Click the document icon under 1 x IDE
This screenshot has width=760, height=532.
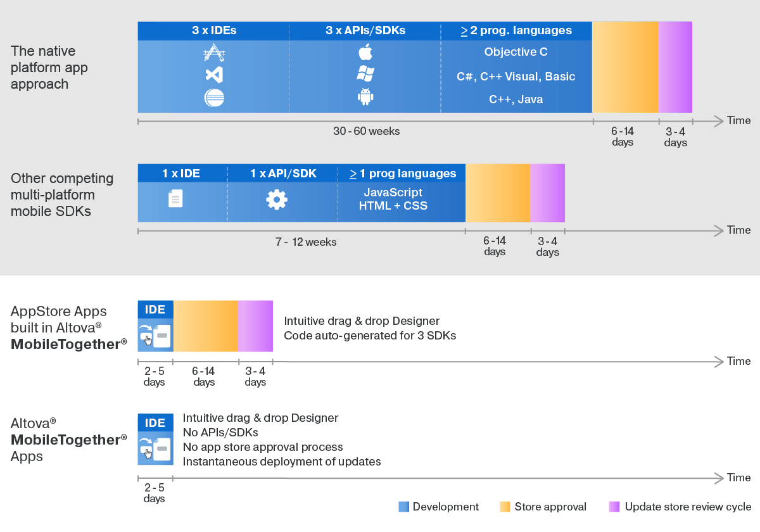pos(175,199)
